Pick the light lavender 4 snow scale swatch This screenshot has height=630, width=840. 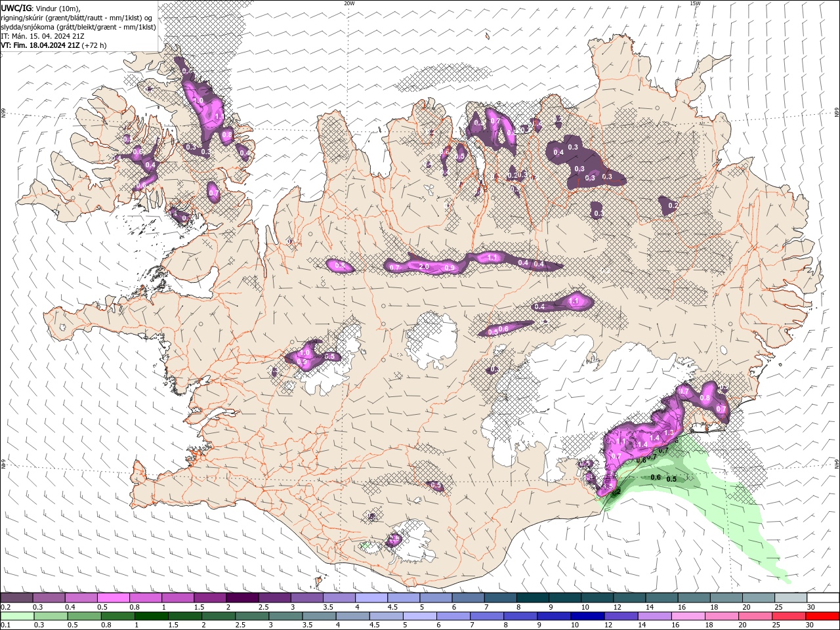tap(371, 598)
